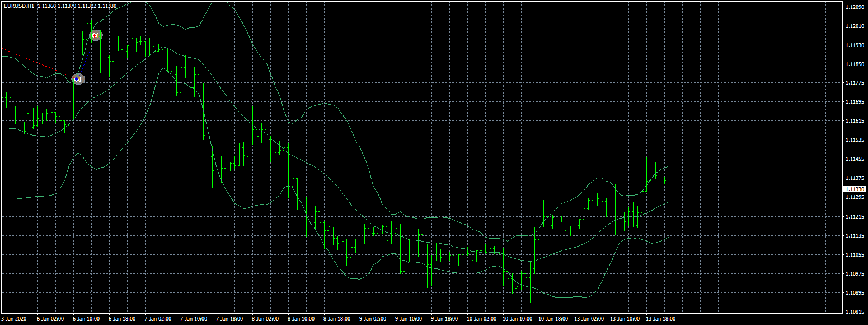Click the 1.10815 price axis label
The height and width of the screenshot is (325, 868).
pyautogui.click(x=855, y=312)
